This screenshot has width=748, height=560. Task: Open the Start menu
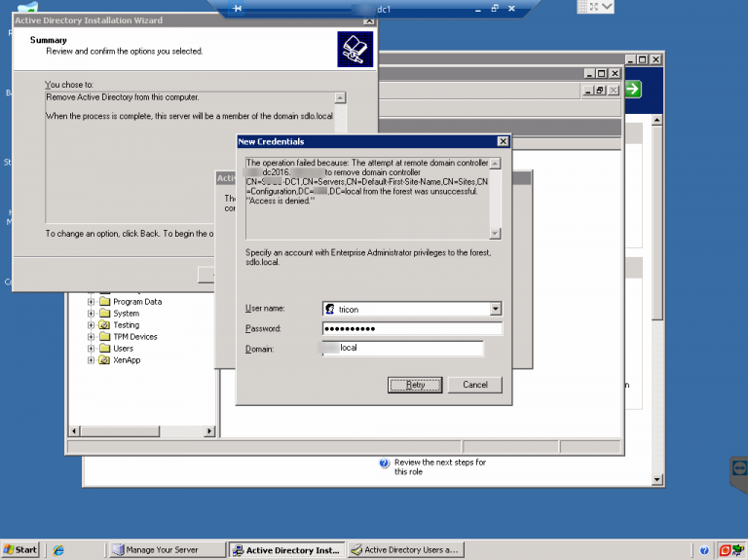pyautogui.click(x=20, y=550)
